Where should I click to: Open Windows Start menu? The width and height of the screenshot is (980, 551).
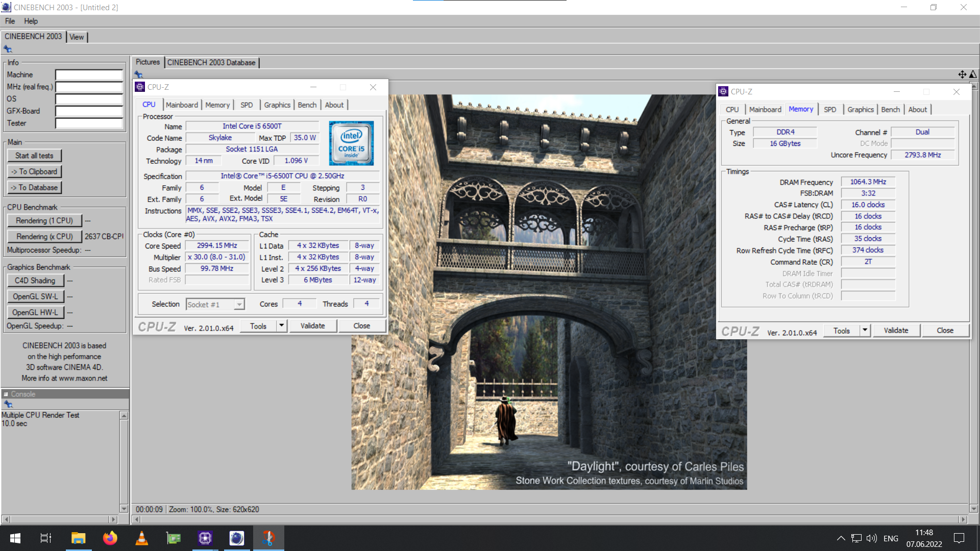pyautogui.click(x=15, y=538)
